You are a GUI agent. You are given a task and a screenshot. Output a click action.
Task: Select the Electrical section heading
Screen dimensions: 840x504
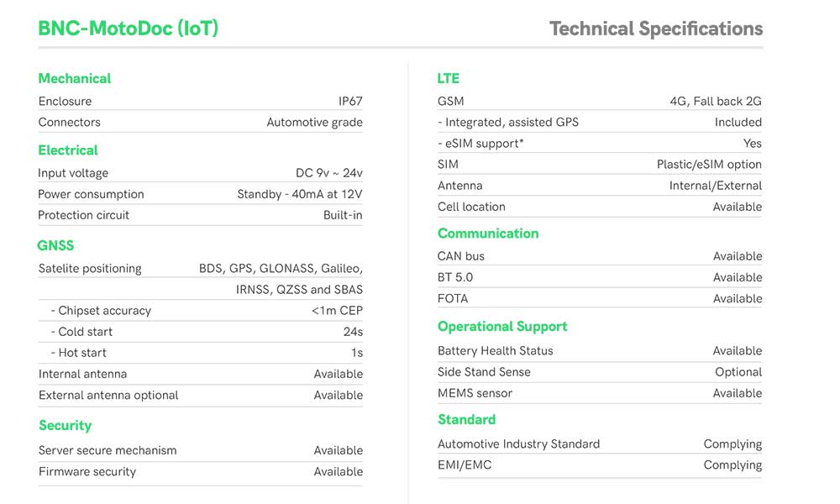point(68,150)
